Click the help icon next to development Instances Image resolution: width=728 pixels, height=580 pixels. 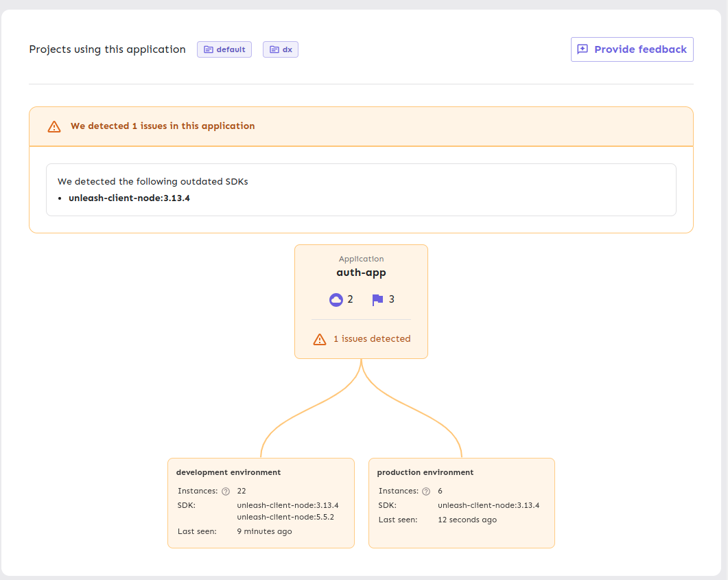pyautogui.click(x=224, y=491)
